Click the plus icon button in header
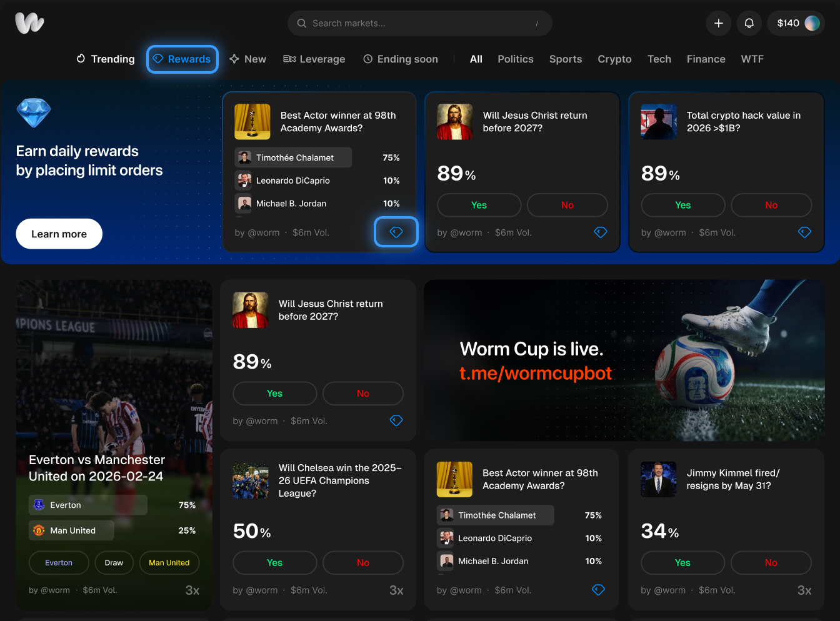The height and width of the screenshot is (621, 840). pyautogui.click(x=719, y=23)
